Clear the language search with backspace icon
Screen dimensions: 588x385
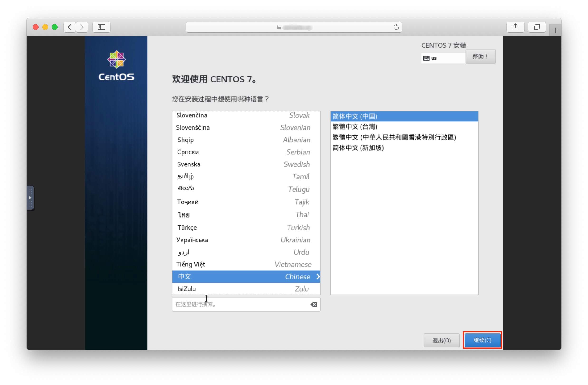click(x=314, y=304)
